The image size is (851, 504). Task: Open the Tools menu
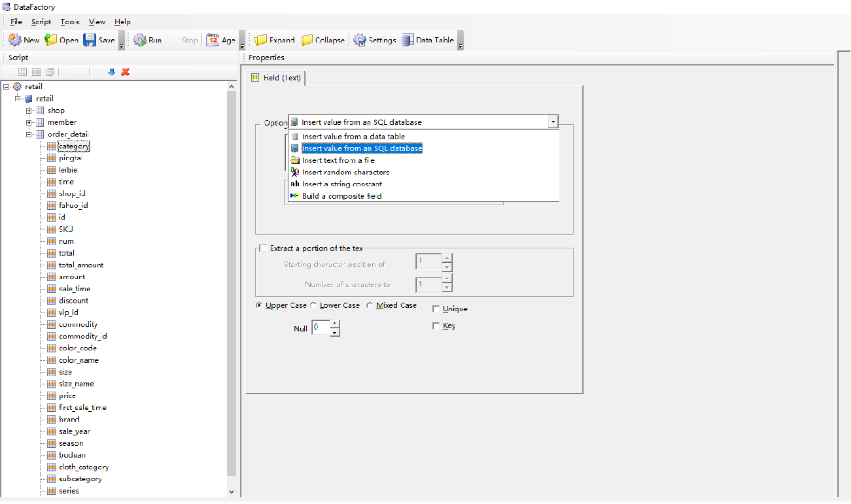click(70, 22)
